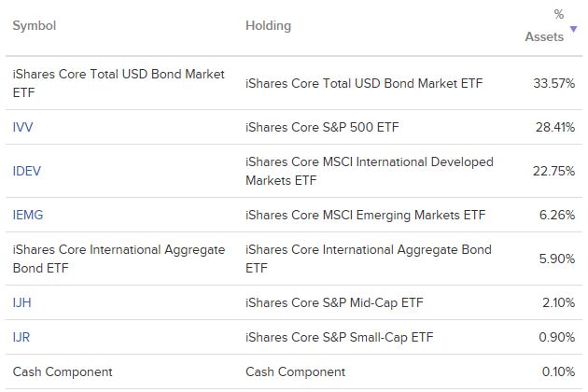Select iShares Core S&P Small-Cap ETF holding
Screen dimensions: 588x392
click(340, 337)
